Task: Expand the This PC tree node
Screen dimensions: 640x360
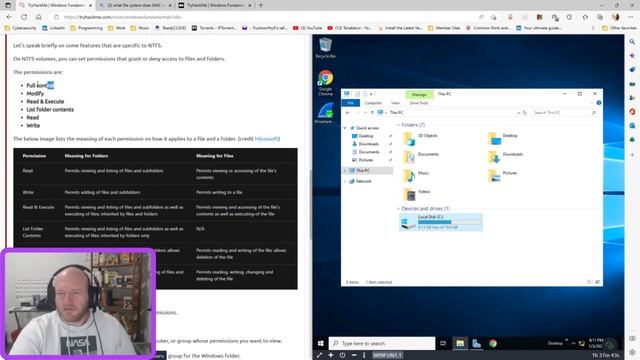Action: pyautogui.click(x=345, y=171)
